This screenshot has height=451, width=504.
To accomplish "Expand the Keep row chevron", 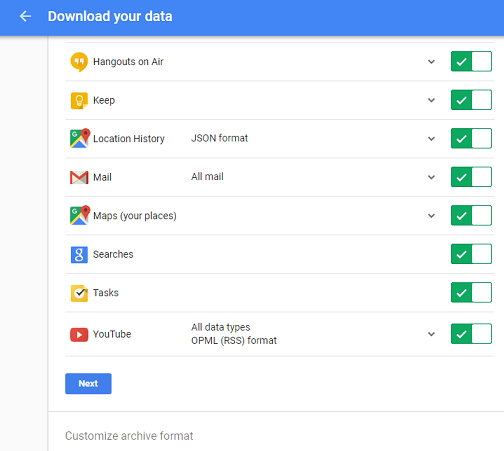I will click(431, 100).
